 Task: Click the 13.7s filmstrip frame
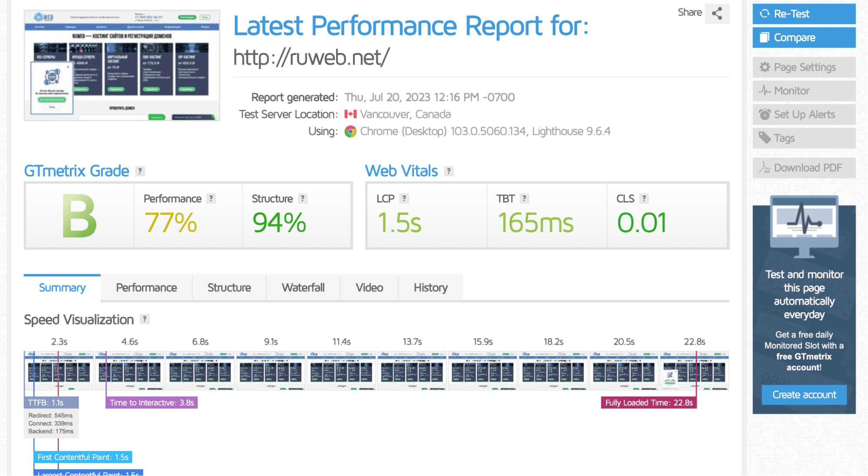click(412, 371)
